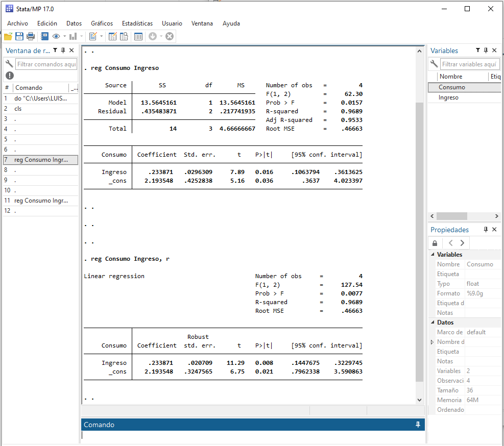Select history row 1 do "C:\Users\LUIS...
The height and width of the screenshot is (446, 504).
tap(40, 98)
